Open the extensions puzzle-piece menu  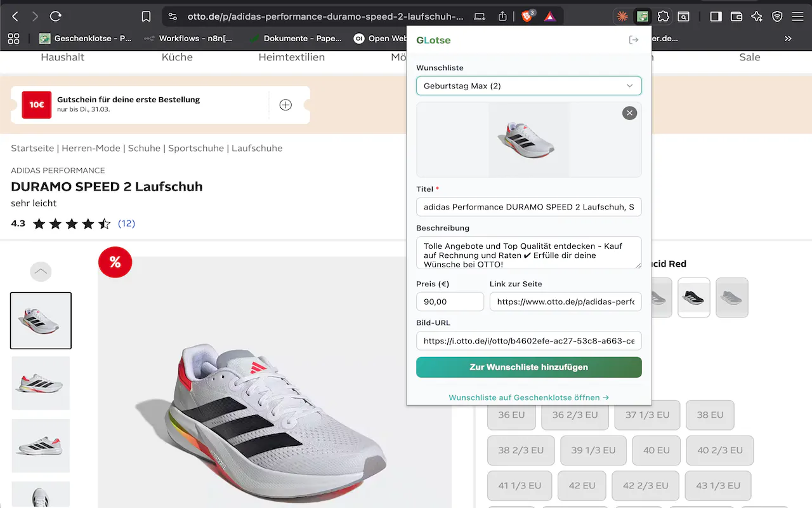663,17
